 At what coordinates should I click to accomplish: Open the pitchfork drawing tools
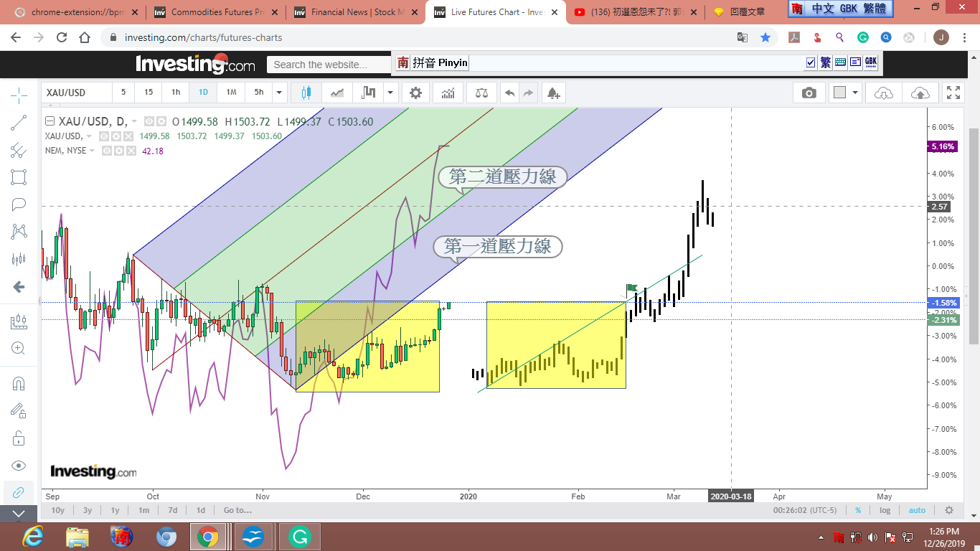click(19, 150)
